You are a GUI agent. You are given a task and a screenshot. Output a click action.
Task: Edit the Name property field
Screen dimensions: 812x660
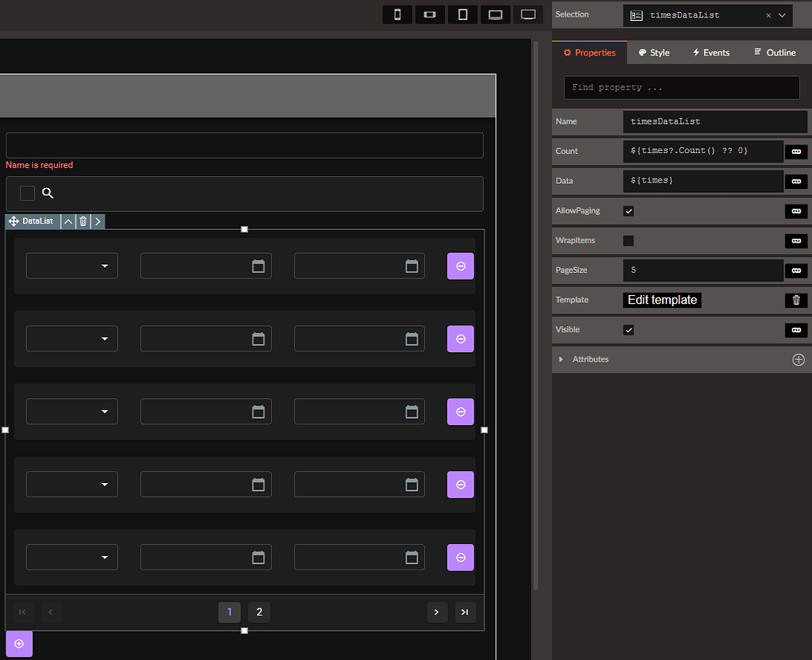tap(714, 121)
